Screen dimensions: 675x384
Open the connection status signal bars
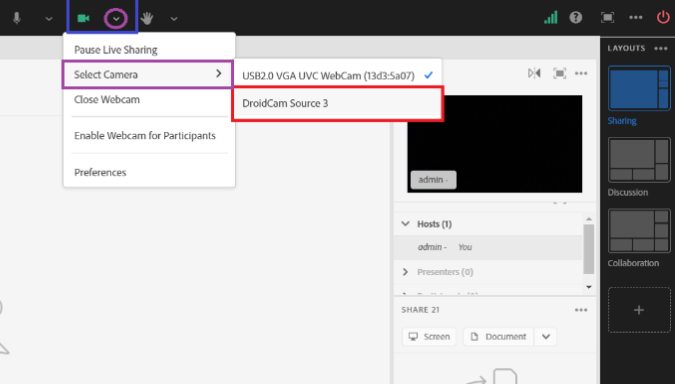click(x=551, y=18)
